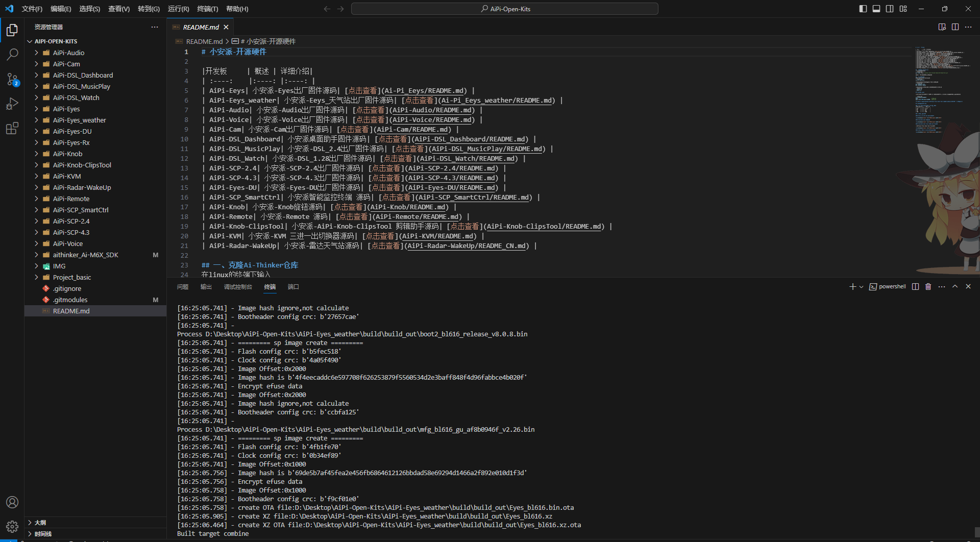Select the Project_basic folder
The height and width of the screenshot is (542, 980).
95,277
